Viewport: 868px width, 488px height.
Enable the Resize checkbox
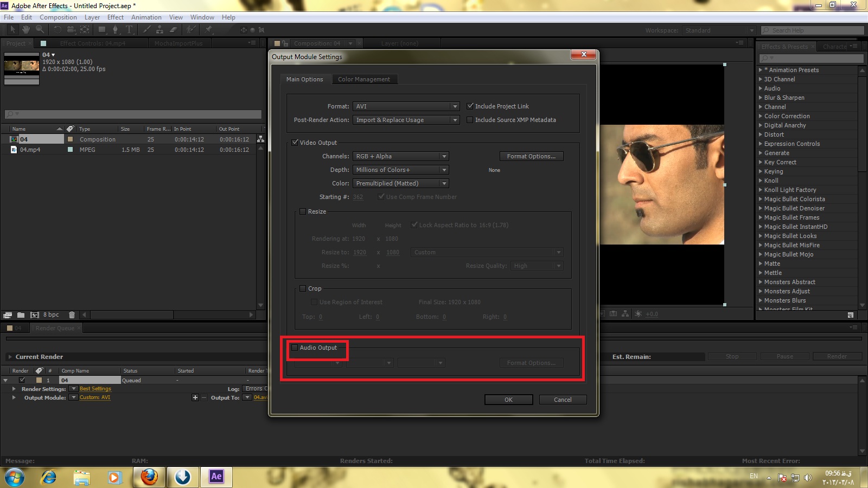tap(303, 211)
